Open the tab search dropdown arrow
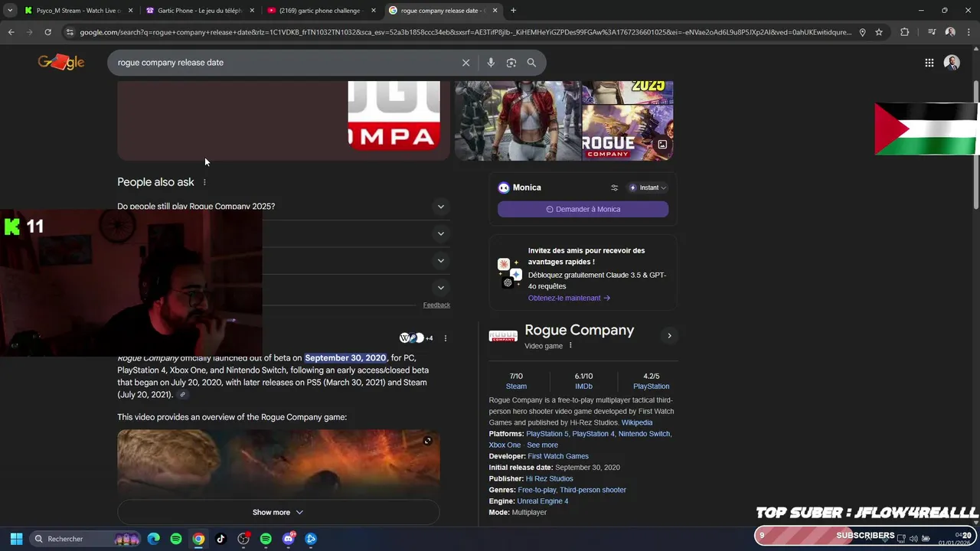The height and width of the screenshot is (551, 980). pyautogui.click(x=9, y=11)
